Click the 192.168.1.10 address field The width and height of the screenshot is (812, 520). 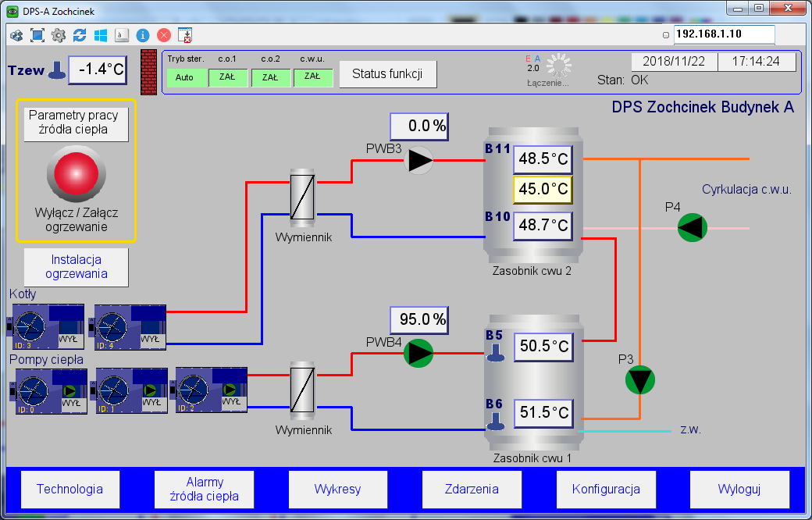tap(724, 34)
